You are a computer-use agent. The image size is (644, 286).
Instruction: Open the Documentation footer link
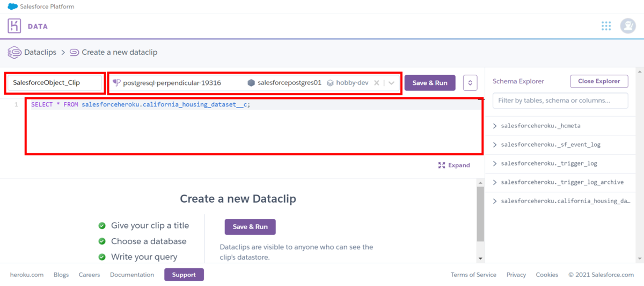point(132,275)
